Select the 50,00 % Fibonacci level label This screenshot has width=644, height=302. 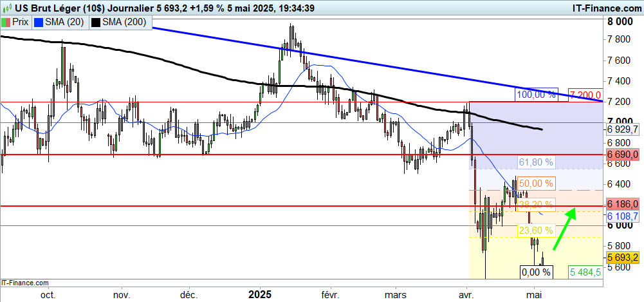(535, 184)
